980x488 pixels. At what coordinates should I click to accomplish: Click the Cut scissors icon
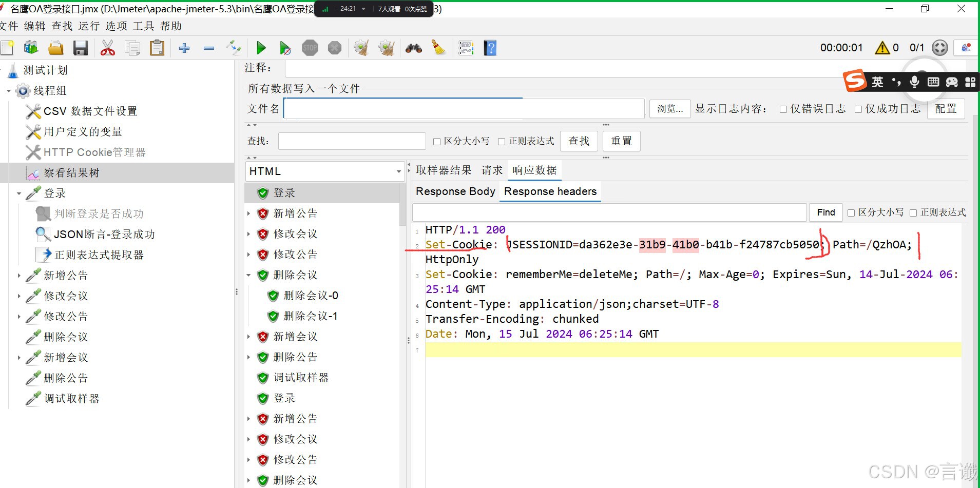tap(108, 48)
